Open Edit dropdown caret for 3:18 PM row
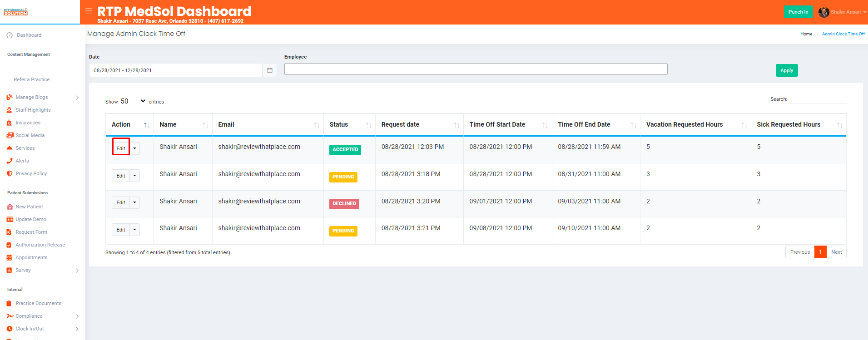The image size is (868, 340). pos(134,176)
